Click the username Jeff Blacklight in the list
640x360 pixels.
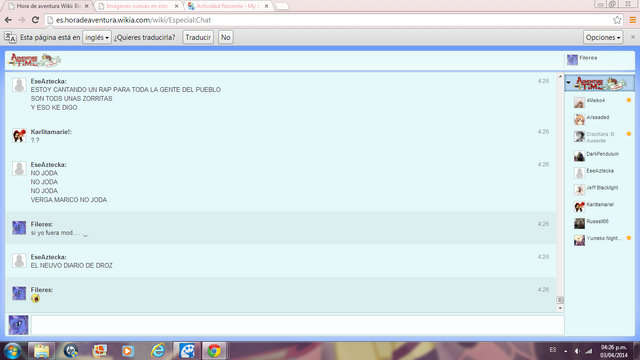pos(602,188)
